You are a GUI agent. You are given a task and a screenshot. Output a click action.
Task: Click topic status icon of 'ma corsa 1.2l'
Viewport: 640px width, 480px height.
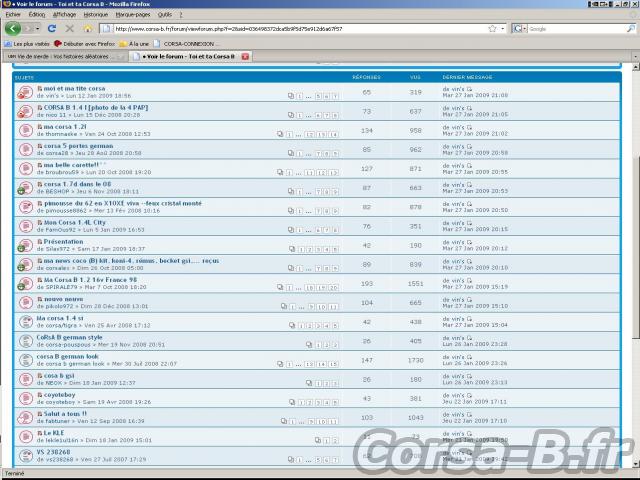coord(26,131)
